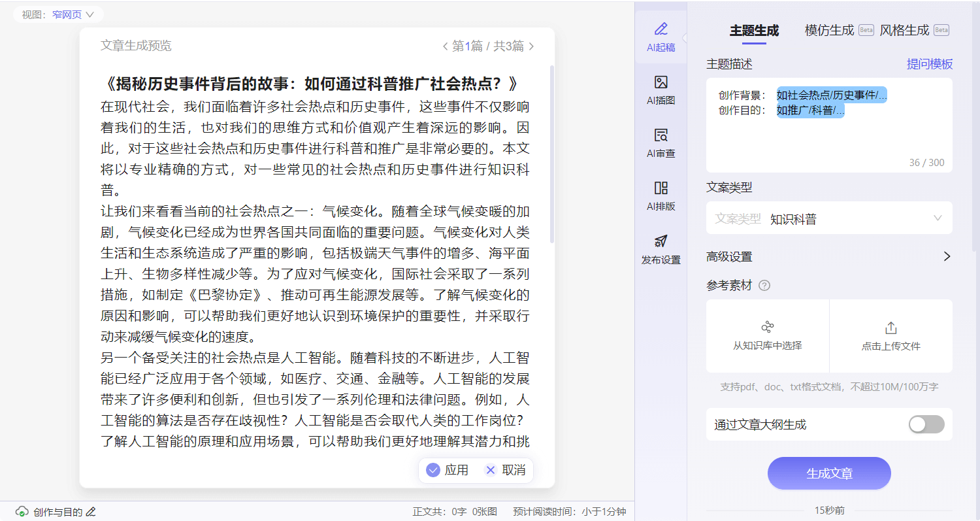Image resolution: width=980 pixels, height=521 pixels.
Task: Open the AI排版 layout tool
Action: [661, 195]
